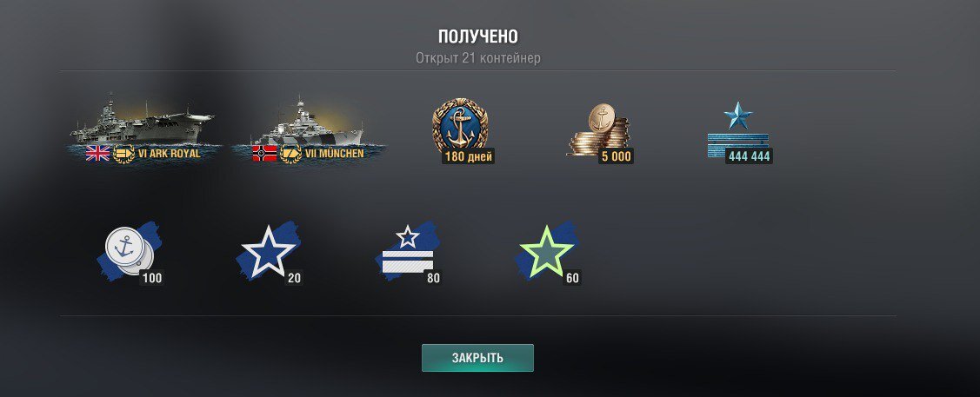This screenshot has height=397, width=980.
Task: Click the 5 000 quantity label
Action: tap(616, 156)
